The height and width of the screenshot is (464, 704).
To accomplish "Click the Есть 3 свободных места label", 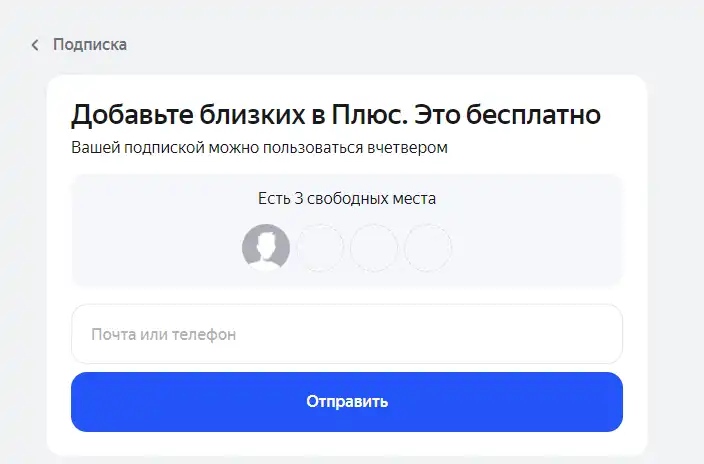I will [347, 198].
